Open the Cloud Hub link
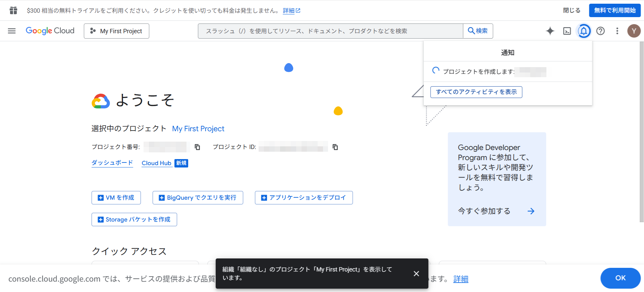This screenshot has height=292, width=644. click(x=156, y=163)
